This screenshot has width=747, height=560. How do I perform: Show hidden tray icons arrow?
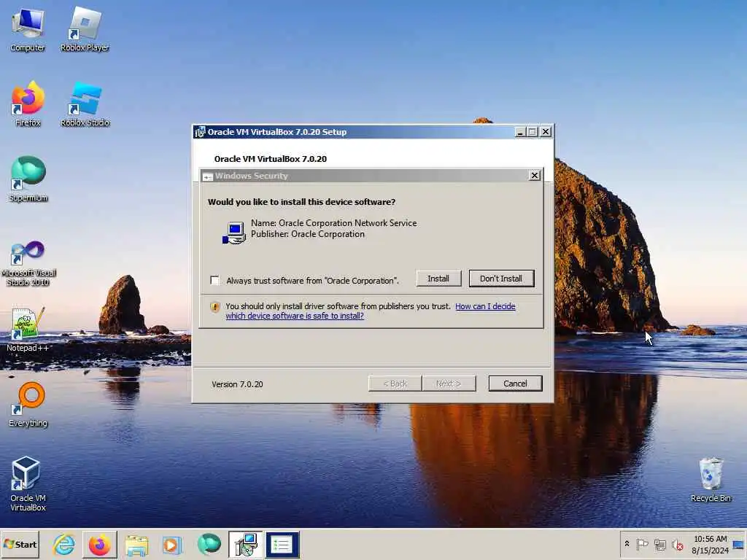627,543
